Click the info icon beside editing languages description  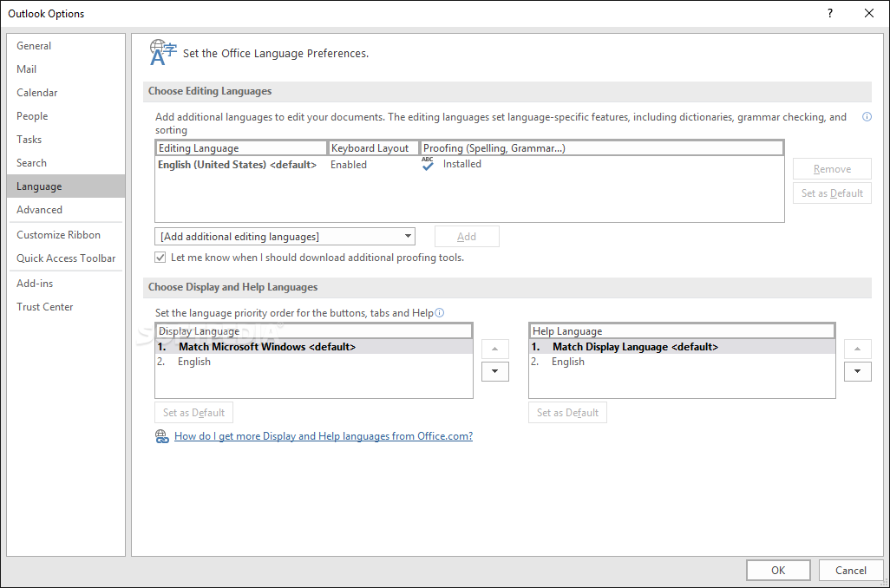(867, 117)
